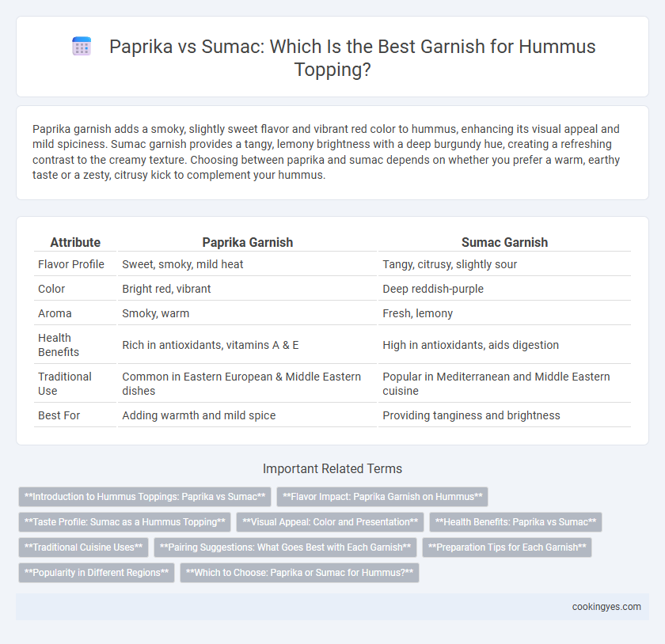This screenshot has width=665, height=644.
Task: Open the Health Benefits: Paprika vs Sumac tag
Action: coord(515,522)
